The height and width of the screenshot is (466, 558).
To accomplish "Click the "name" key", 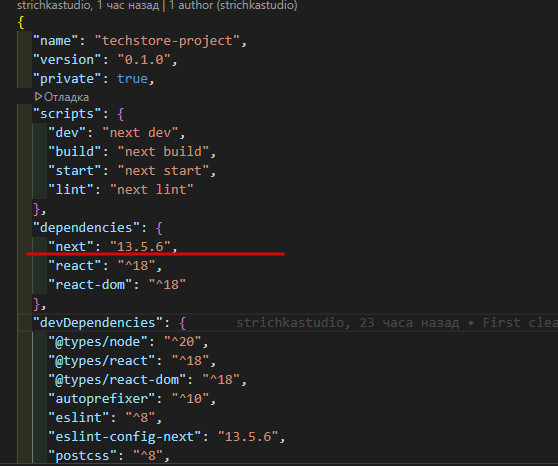I will click(x=55, y=41).
